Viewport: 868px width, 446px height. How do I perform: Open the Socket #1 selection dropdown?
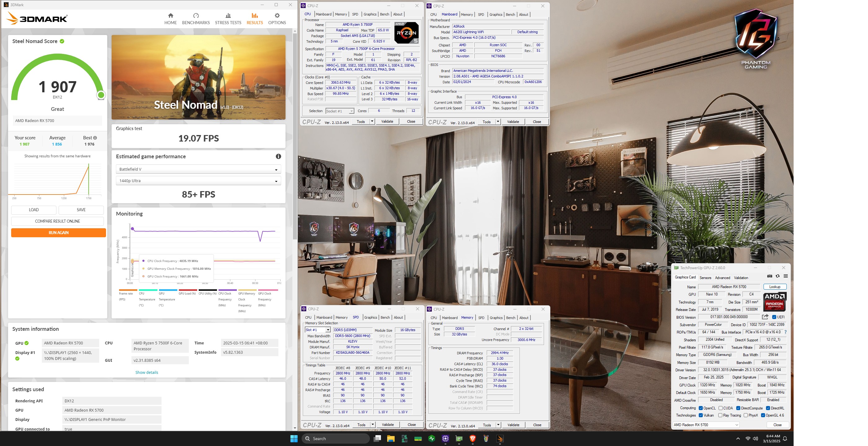[x=340, y=111]
